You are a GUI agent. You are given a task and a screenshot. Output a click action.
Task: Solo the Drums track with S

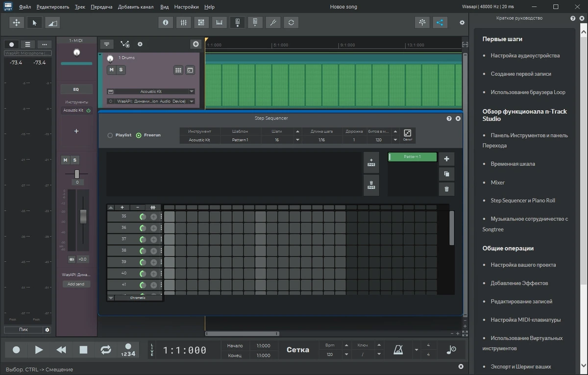121,70
